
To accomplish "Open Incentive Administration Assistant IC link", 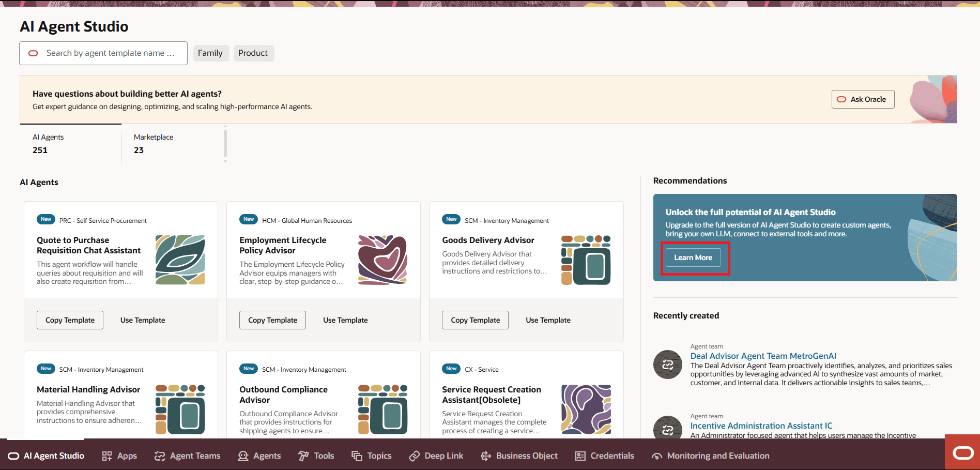I will click(761, 425).
